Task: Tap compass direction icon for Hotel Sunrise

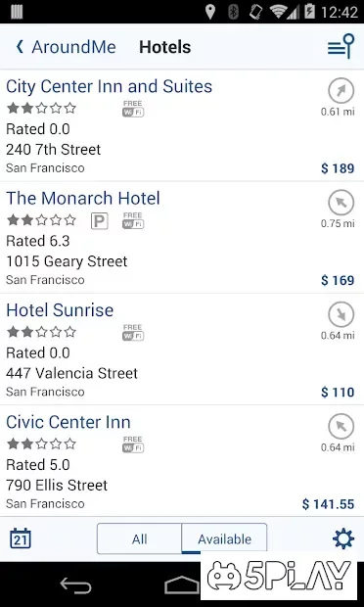Action: [x=341, y=314]
